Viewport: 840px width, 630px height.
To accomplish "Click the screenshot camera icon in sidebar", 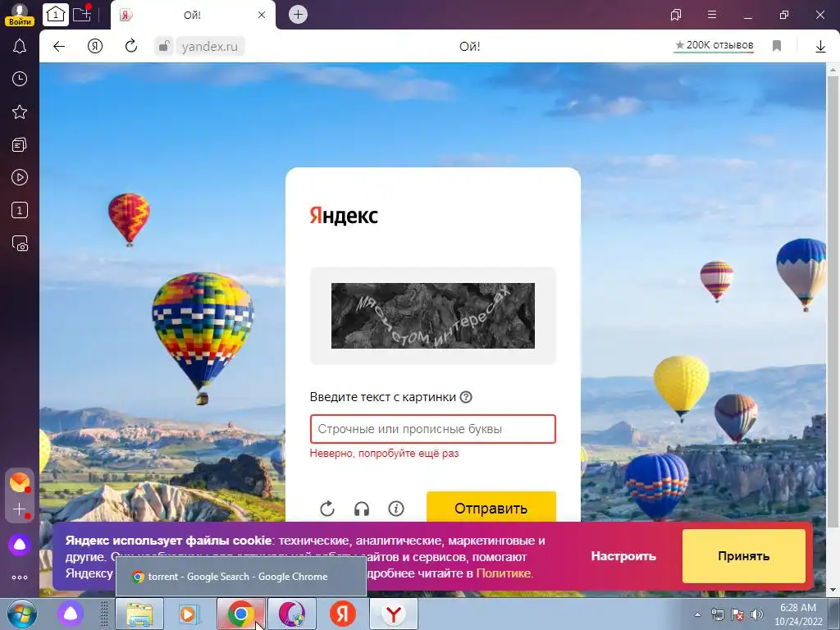I will (20, 244).
